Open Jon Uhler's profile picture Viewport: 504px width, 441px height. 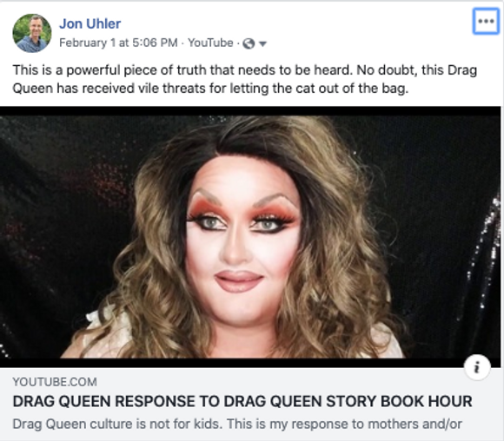click(x=32, y=33)
